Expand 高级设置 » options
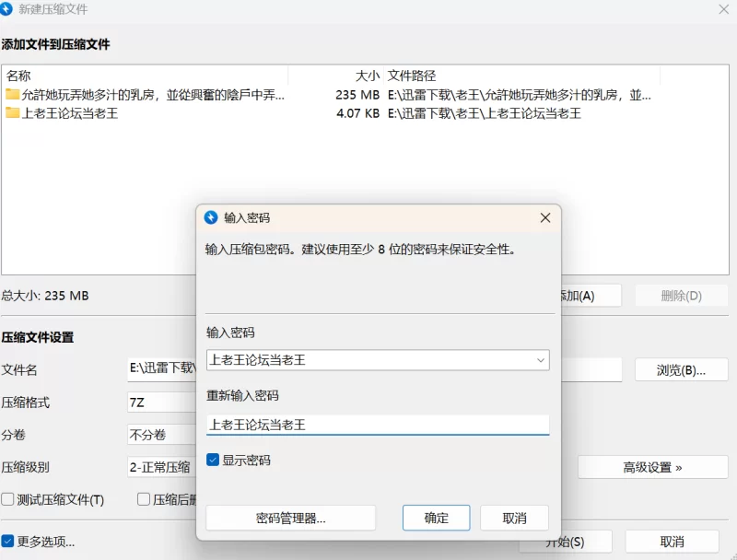The image size is (737, 560). click(652, 468)
